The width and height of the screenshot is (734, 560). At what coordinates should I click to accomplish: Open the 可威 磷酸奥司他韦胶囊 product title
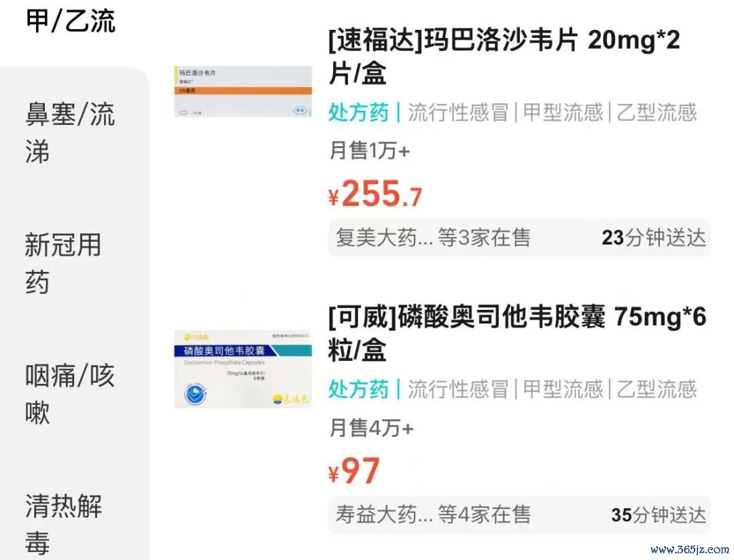point(517,334)
